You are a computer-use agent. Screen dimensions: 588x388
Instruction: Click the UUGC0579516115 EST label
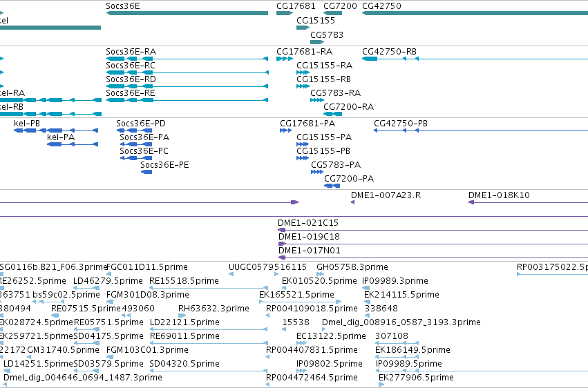tap(267, 267)
